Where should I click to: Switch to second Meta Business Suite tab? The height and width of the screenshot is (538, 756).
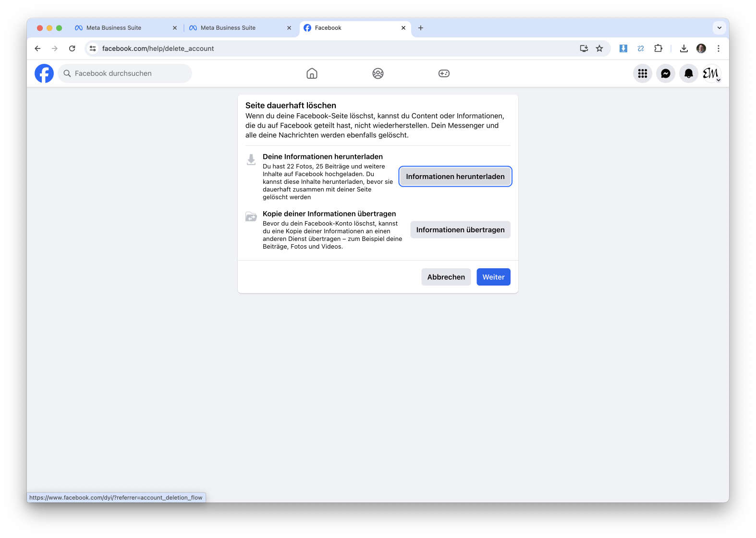coord(228,28)
